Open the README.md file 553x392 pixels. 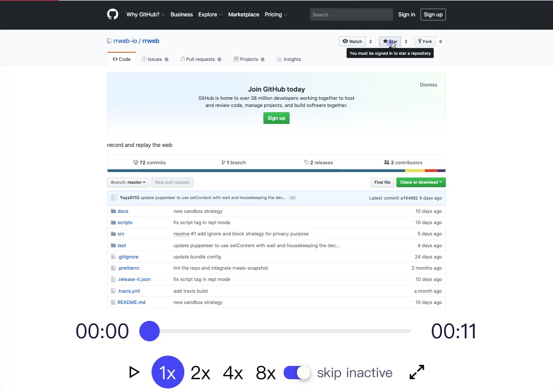coord(131,302)
